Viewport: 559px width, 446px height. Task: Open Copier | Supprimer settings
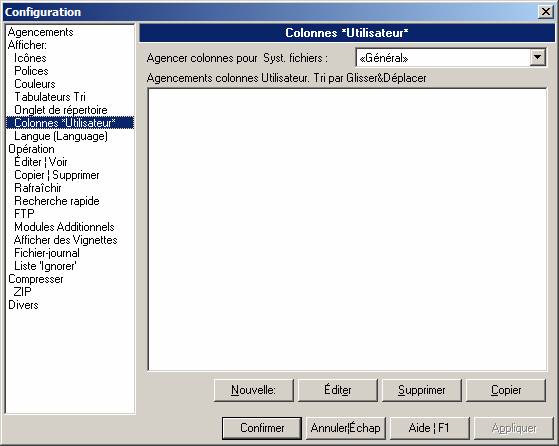click(x=57, y=175)
